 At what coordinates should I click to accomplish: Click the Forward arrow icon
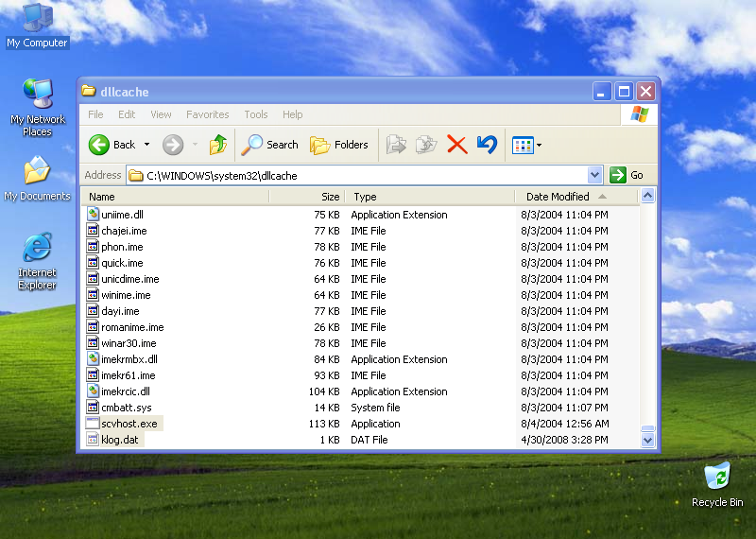[173, 145]
